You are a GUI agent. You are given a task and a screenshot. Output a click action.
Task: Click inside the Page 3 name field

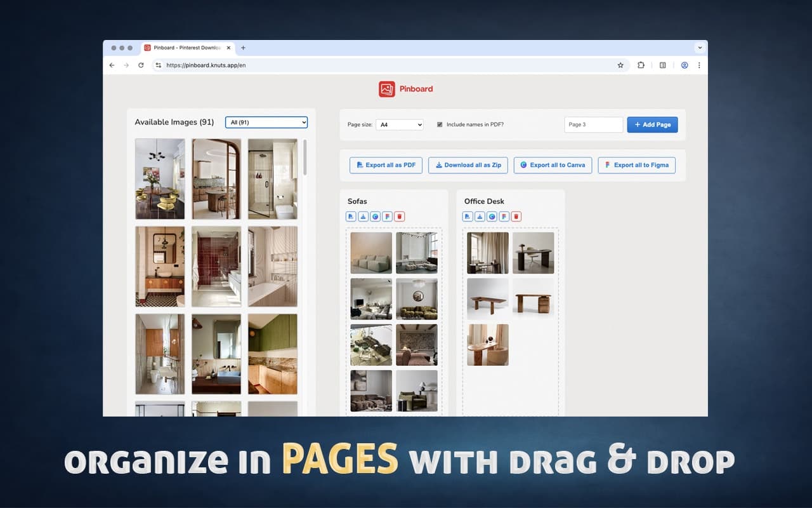tap(593, 124)
